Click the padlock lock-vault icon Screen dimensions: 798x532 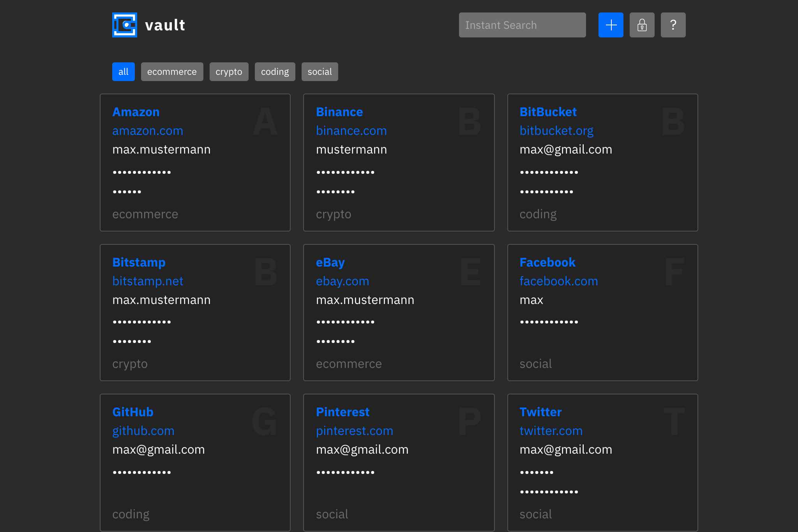pos(642,25)
